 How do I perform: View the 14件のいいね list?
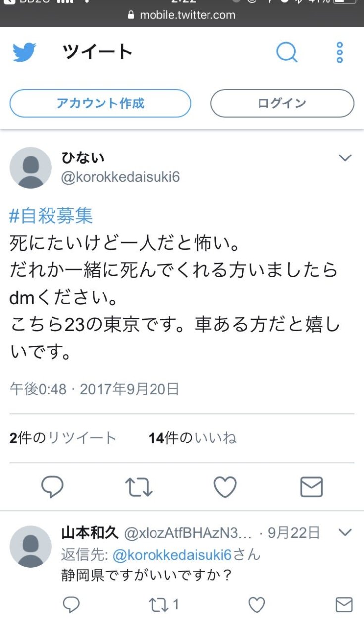pyautogui.click(x=193, y=438)
